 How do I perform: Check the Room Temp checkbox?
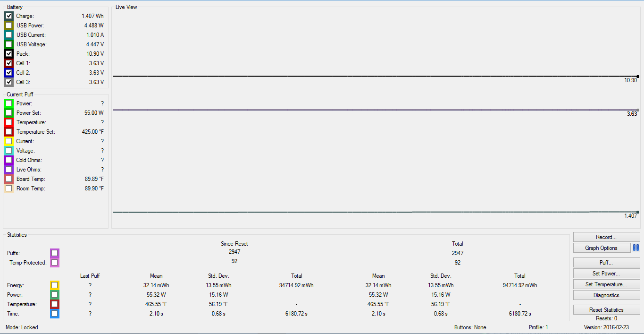tap(9, 188)
